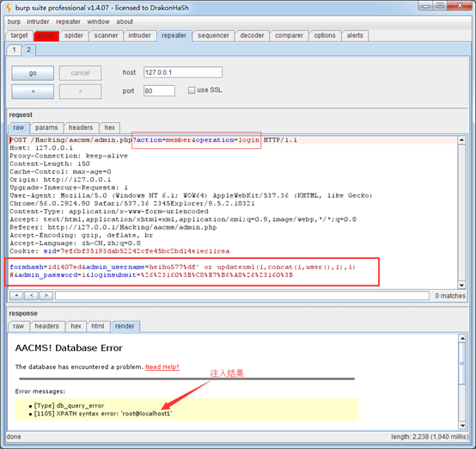Click the Need Help? link
This screenshot has width=476, height=449.
click(162, 367)
